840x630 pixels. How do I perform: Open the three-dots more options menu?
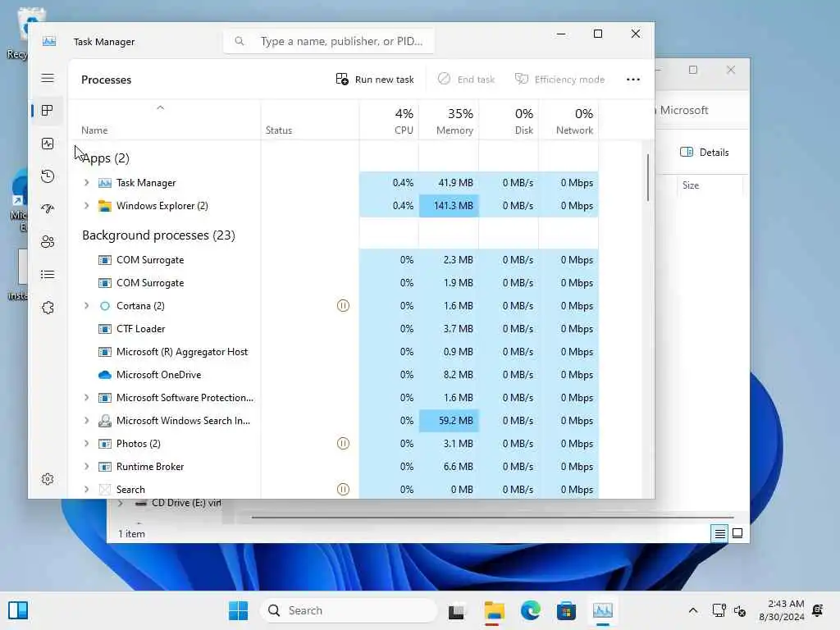633,80
